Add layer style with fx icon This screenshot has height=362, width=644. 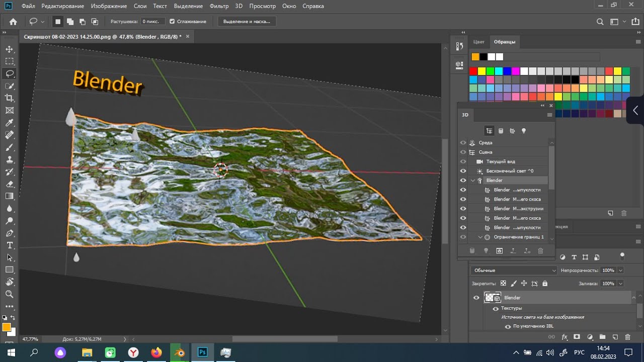pos(565,337)
